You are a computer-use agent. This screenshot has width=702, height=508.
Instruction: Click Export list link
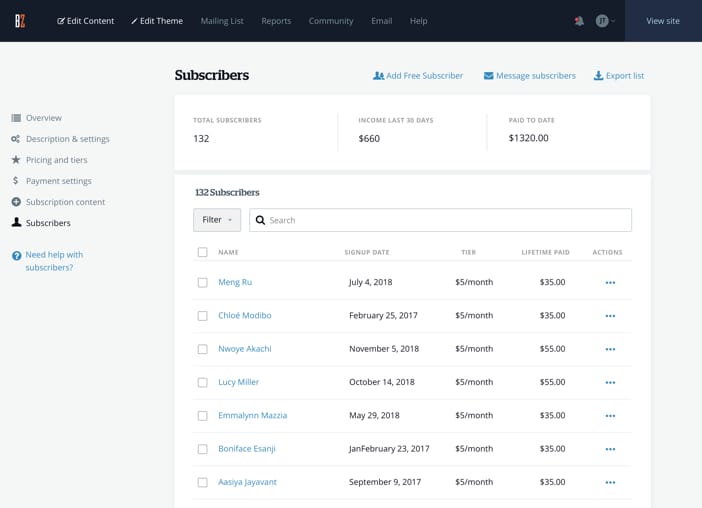point(619,76)
